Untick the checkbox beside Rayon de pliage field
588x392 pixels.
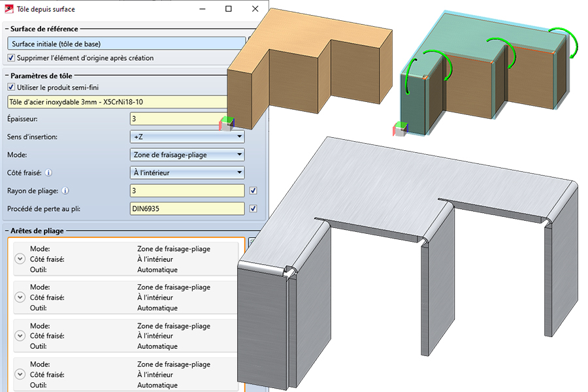[x=253, y=191]
